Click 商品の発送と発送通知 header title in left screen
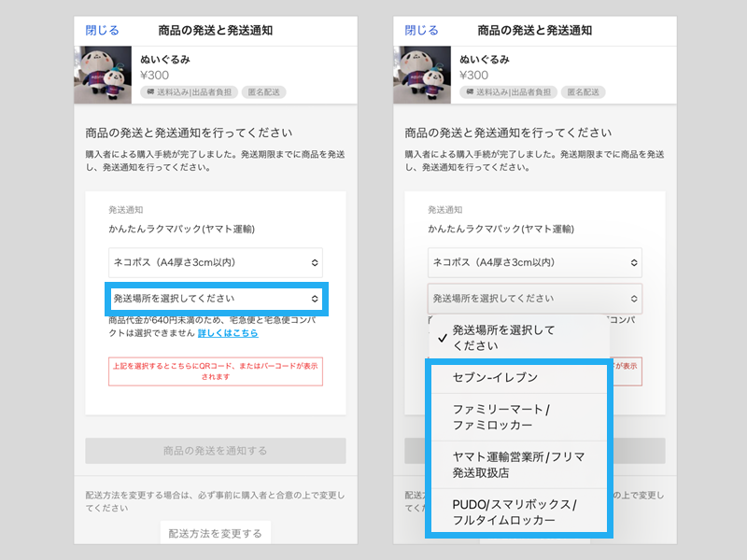Screen dimensions: 747x560 (216, 31)
